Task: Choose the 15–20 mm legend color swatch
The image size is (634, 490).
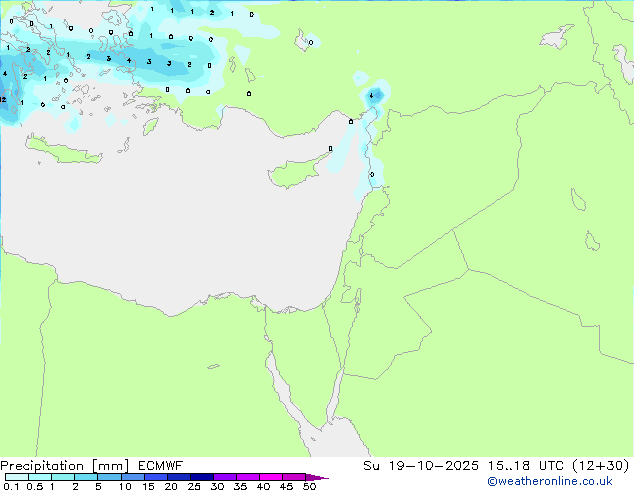Action: [156, 477]
